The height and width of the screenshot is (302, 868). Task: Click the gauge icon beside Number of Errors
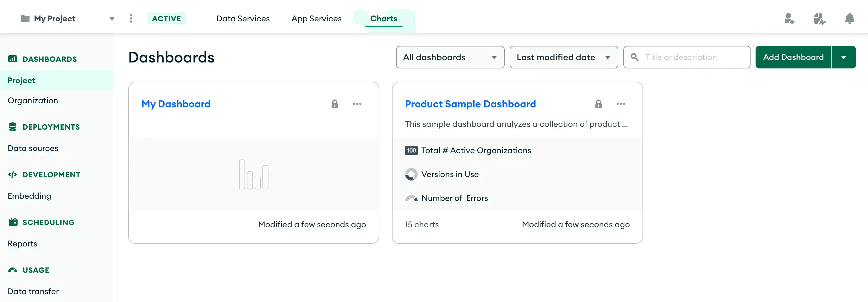[411, 198]
